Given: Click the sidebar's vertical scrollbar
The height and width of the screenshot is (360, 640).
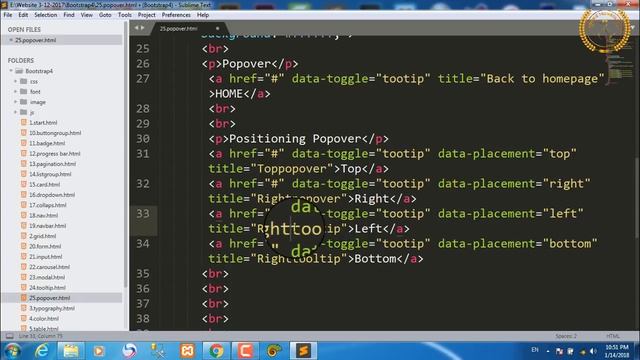Looking at the screenshot, I should 125,155.
